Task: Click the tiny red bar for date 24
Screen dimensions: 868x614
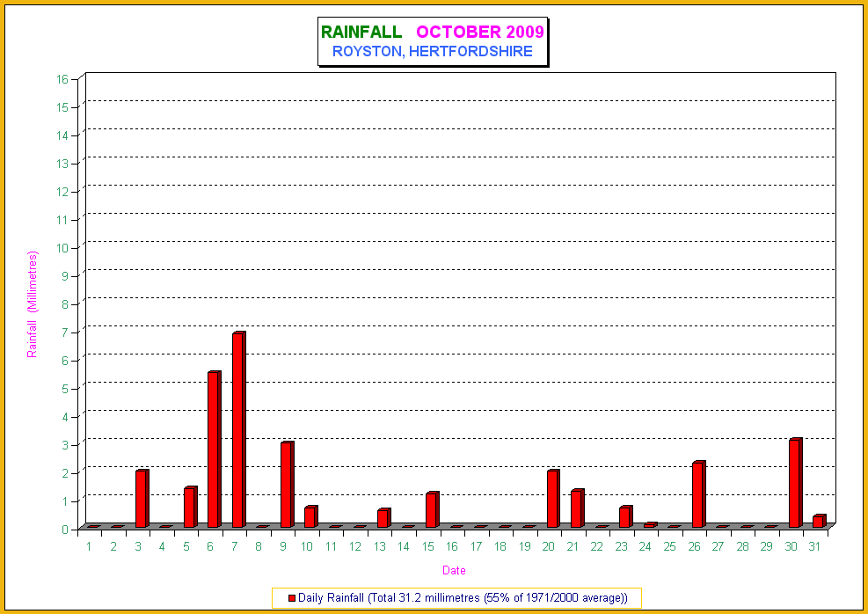Action: coord(650,525)
